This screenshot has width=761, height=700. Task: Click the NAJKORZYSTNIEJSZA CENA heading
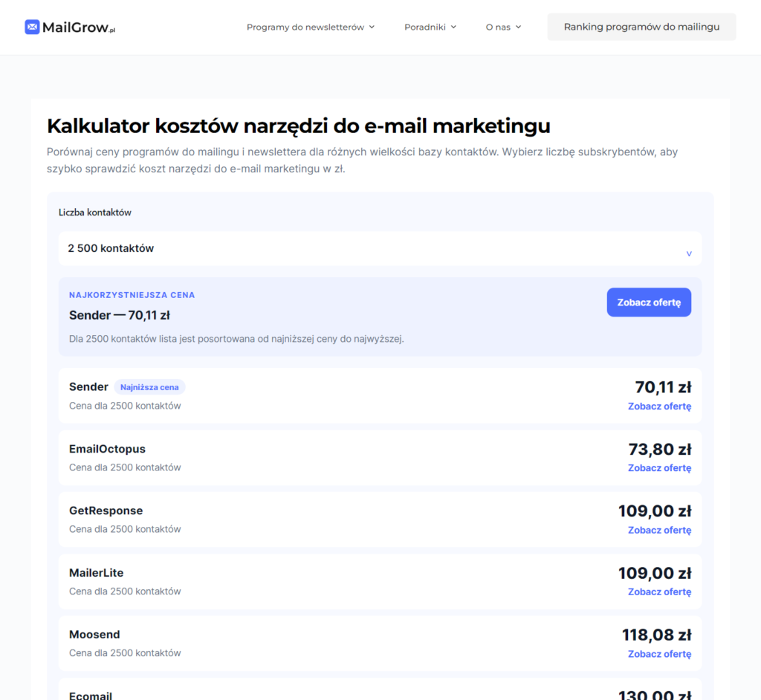click(x=132, y=295)
